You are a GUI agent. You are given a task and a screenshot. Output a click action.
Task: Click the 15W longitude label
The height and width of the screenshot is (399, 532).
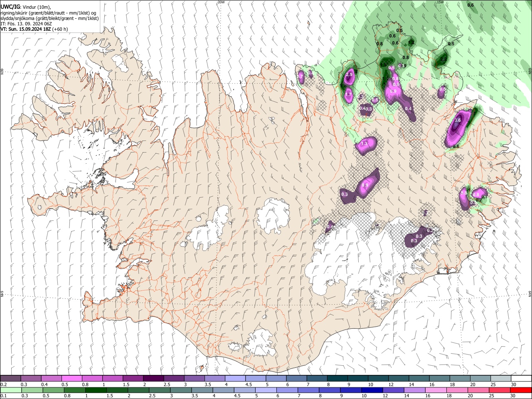[x=441, y=2]
